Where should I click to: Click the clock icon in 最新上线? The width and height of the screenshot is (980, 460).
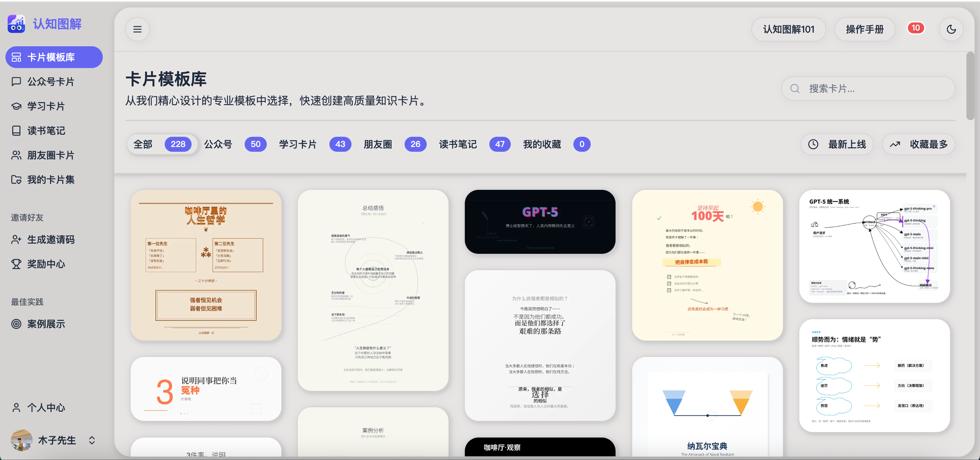pyautogui.click(x=813, y=144)
